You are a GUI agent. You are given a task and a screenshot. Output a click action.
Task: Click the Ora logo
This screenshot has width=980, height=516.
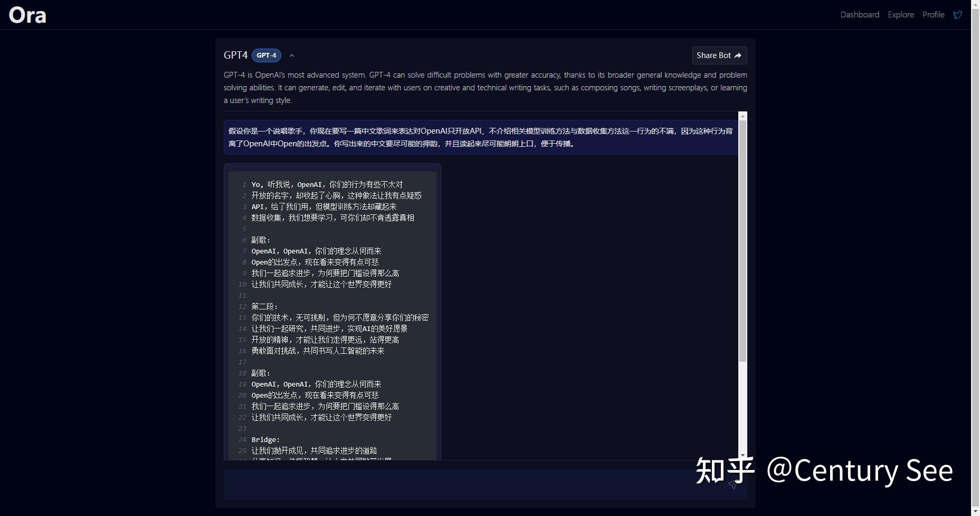tap(27, 15)
